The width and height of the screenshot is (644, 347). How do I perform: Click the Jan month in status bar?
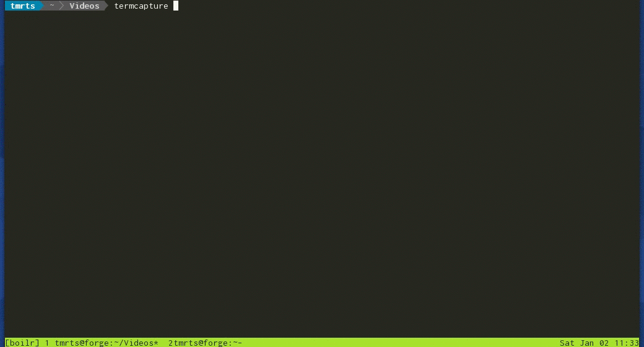point(587,343)
